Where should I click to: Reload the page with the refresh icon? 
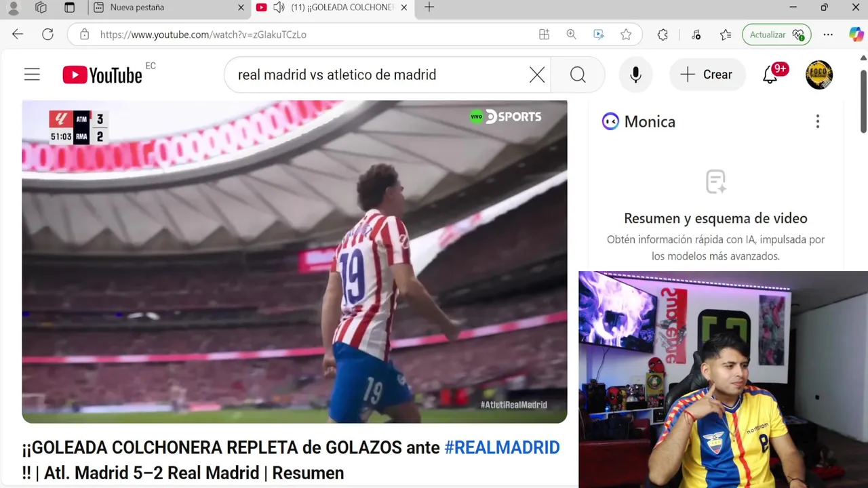[x=47, y=35]
